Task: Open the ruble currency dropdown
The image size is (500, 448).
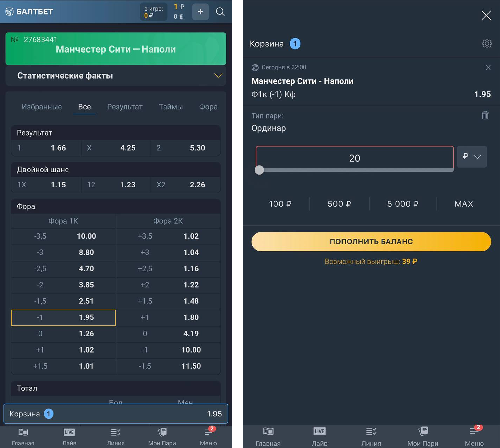Action: (471, 157)
